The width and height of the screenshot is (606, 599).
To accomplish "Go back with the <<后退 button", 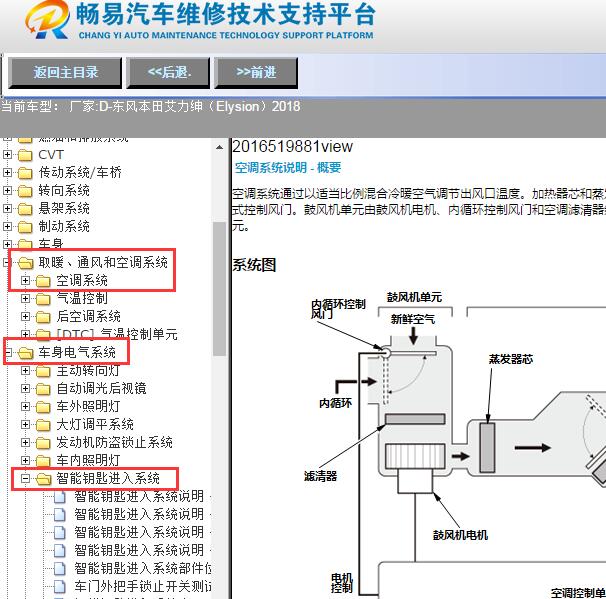I will 169,73.
